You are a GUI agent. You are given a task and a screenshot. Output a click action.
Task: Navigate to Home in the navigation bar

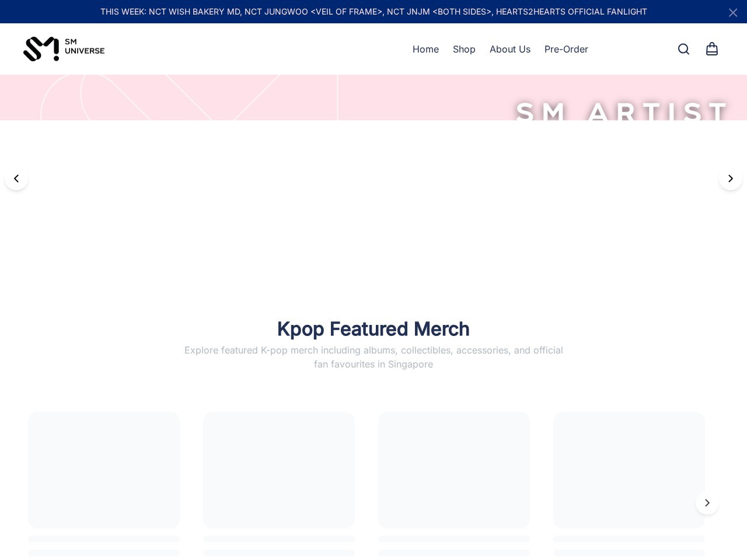(x=425, y=49)
